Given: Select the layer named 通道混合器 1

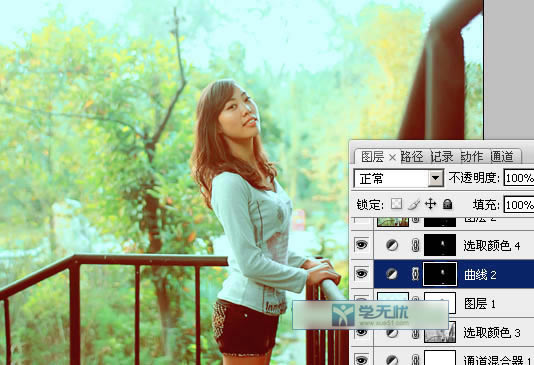Looking at the screenshot, I should point(498,360).
